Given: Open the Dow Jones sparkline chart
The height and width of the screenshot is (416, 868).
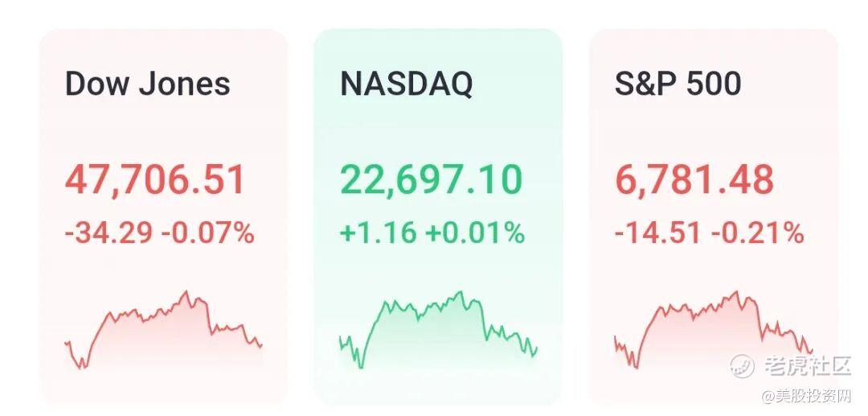Looking at the screenshot, I should [x=163, y=328].
